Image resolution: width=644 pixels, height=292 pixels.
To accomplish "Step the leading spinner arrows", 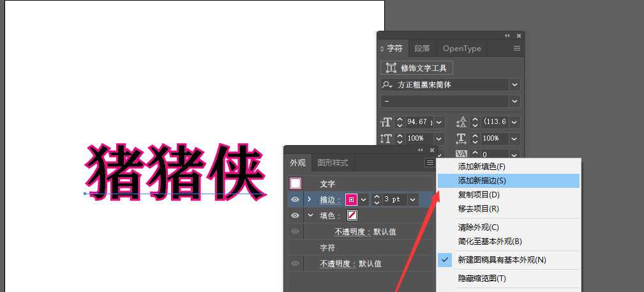I will pyautogui.click(x=476, y=122).
